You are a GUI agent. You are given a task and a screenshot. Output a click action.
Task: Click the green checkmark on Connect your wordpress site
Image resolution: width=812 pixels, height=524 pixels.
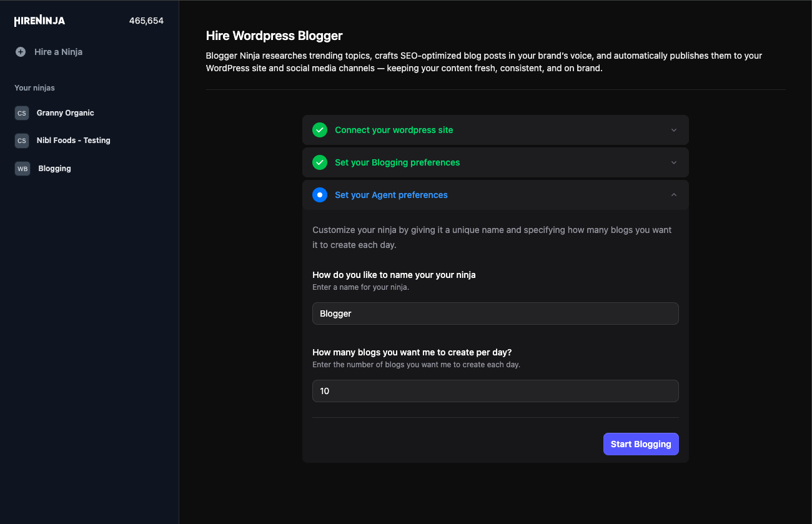click(320, 130)
